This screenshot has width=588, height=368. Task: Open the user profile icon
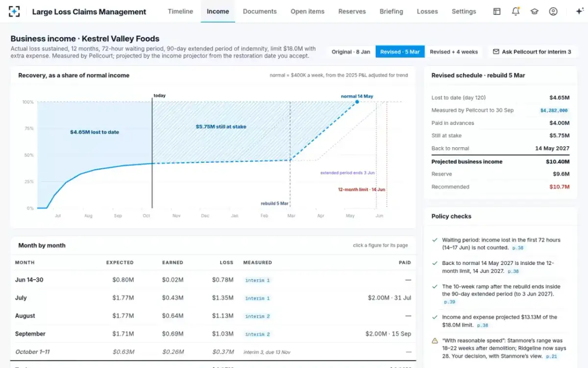(x=553, y=11)
